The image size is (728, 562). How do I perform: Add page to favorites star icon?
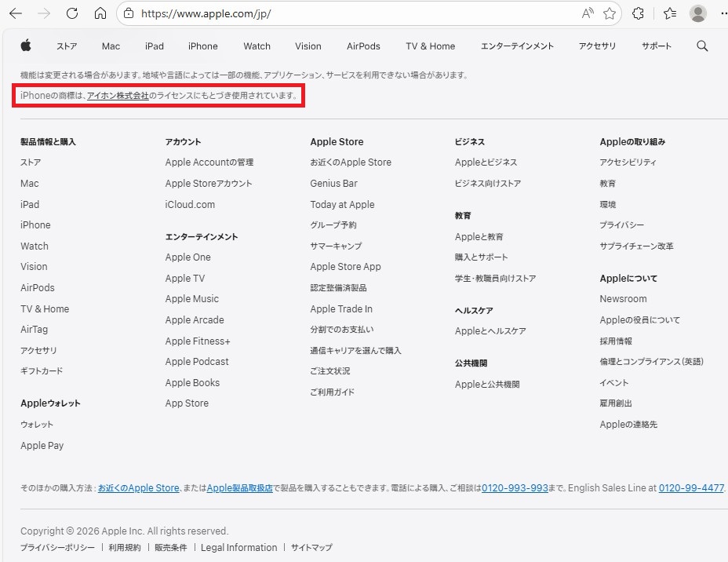click(x=610, y=13)
